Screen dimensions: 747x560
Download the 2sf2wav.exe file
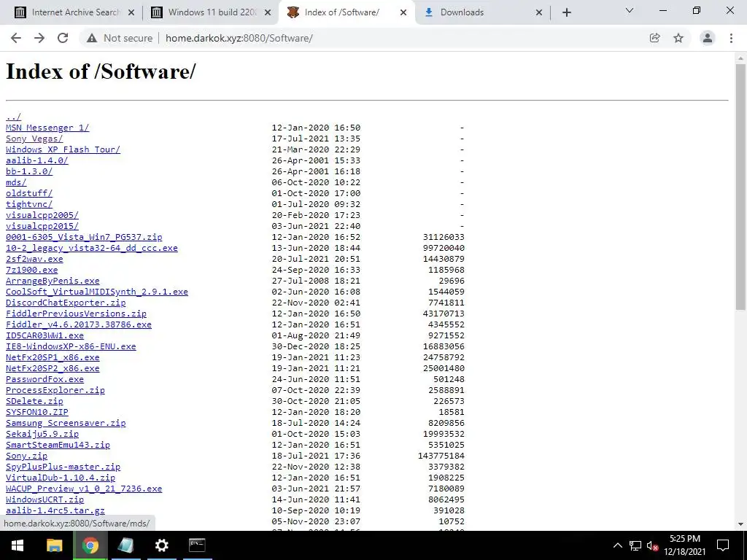coord(34,259)
